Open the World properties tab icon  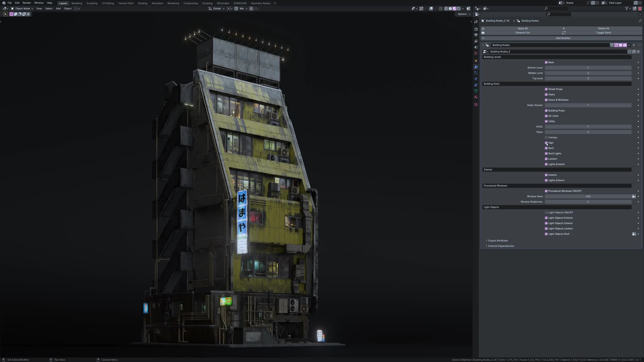pyautogui.click(x=476, y=53)
